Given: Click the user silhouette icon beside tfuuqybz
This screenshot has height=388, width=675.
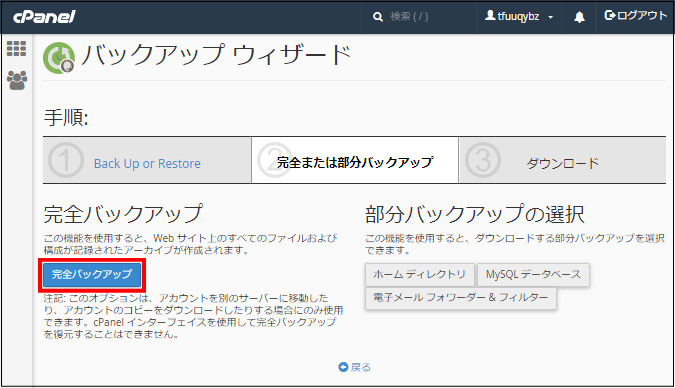Looking at the screenshot, I should 490,16.
